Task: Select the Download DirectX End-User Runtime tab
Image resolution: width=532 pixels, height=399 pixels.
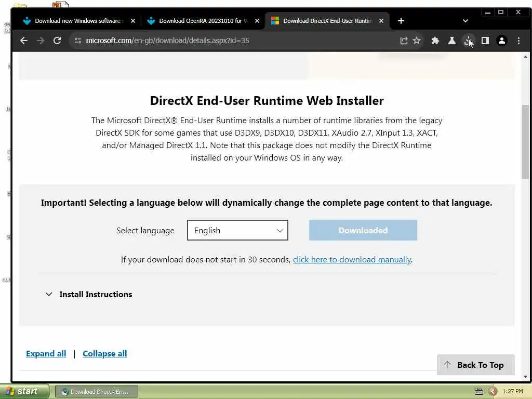Action: tap(326, 21)
